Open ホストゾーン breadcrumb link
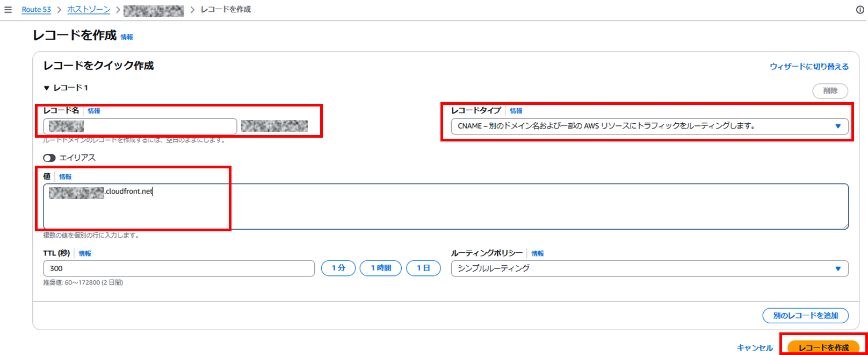This screenshot has height=355, width=868. pos(89,10)
